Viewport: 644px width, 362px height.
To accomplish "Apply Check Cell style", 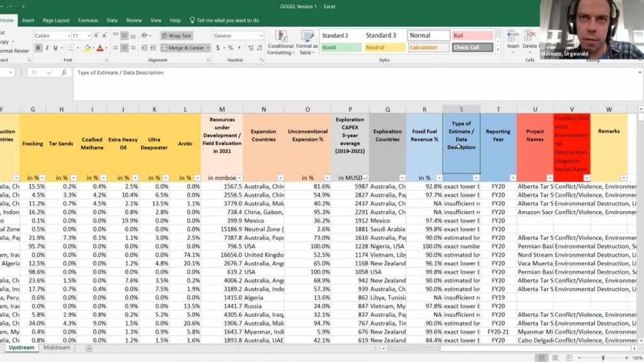I will [472, 48].
